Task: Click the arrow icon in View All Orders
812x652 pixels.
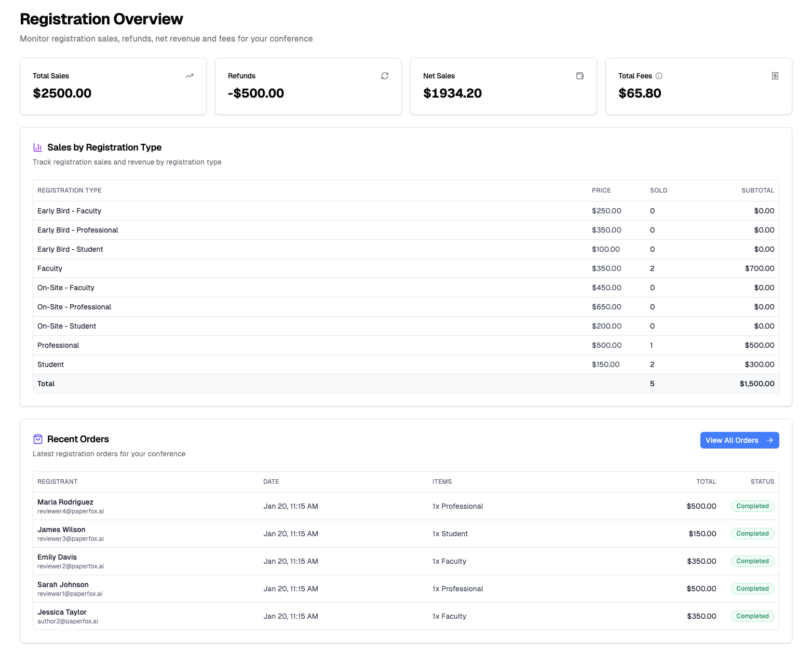Action: pos(770,440)
